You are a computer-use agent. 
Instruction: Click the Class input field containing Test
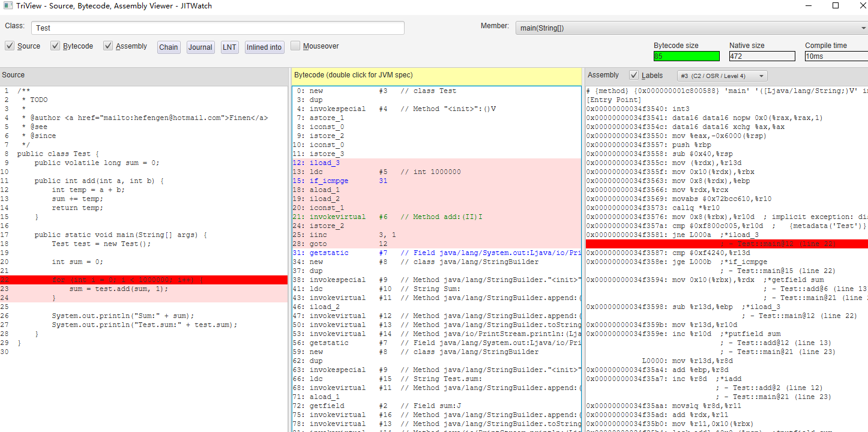[x=218, y=28]
